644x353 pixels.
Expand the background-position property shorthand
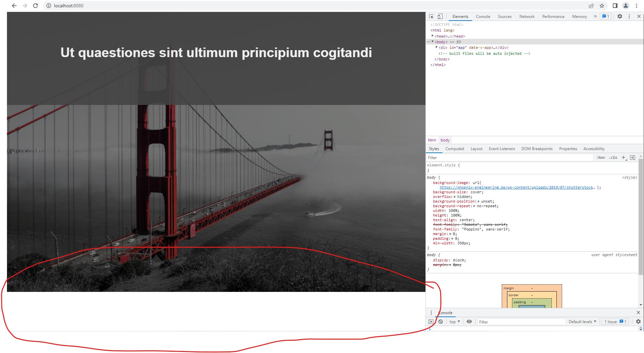[x=479, y=201]
